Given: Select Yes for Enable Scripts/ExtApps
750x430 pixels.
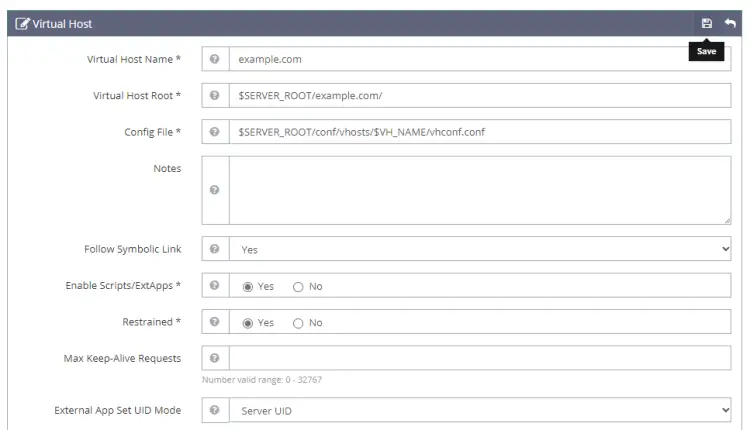Looking at the screenshot, I should click(x=248, y=287).
